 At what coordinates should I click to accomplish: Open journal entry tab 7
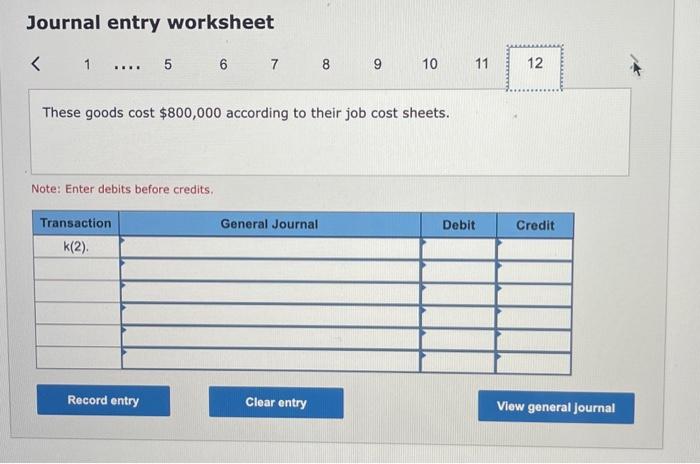click(275, 64)
